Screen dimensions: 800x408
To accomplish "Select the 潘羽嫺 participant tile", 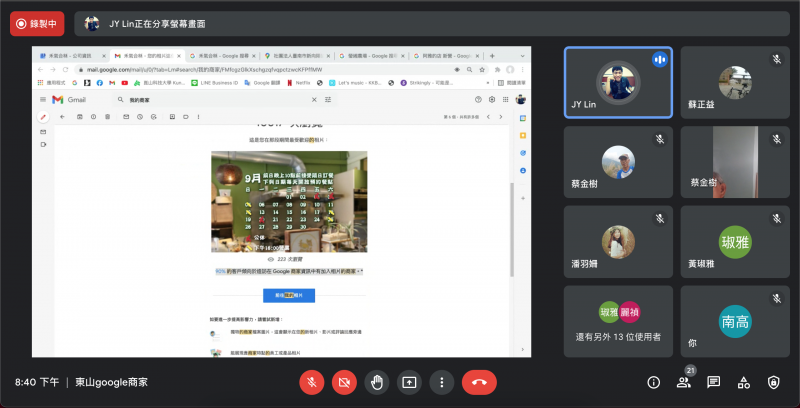I will pyautogui.click(x=618, y=242).
